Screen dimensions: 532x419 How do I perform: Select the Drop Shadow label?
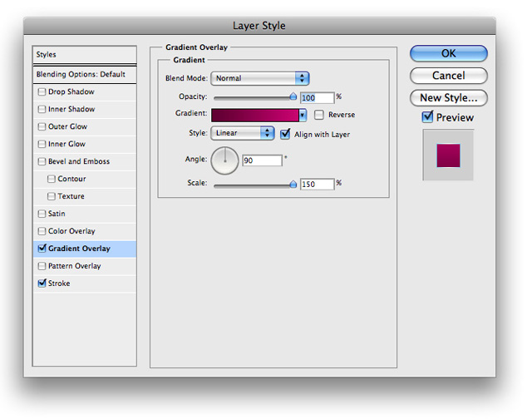[x=71, y=92]
